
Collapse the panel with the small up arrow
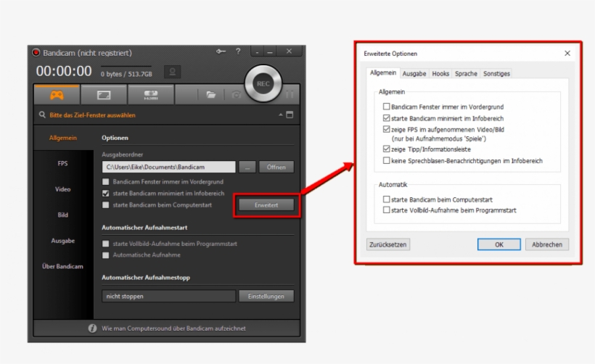(x=281, y=115)
